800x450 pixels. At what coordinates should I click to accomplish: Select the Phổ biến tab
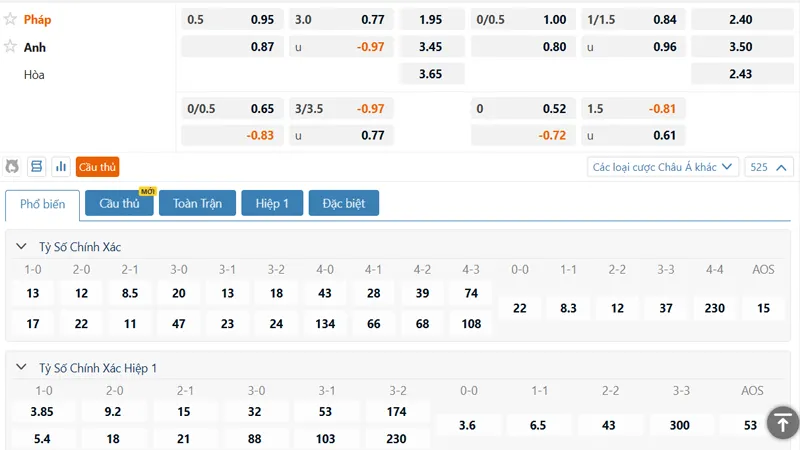[x=43, y=204]
